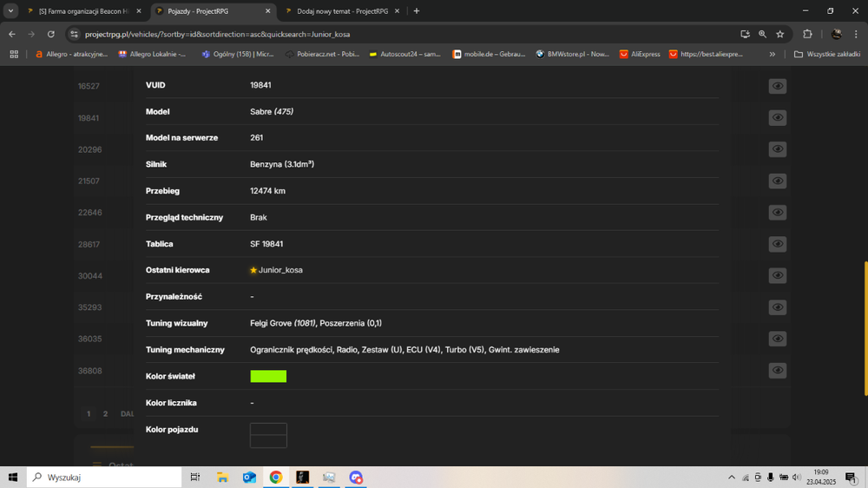Show vehicle 28617 details via eye icon
This screenshot has width=868, height=488.
(x=777, y=244)
